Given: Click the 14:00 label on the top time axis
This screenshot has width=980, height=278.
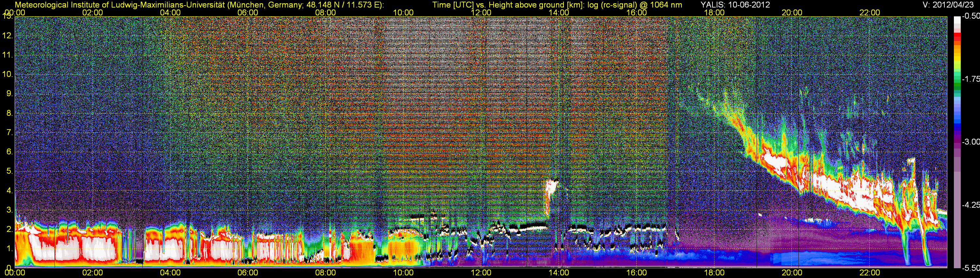Looking at the screenshot, I should click(559, 12).
